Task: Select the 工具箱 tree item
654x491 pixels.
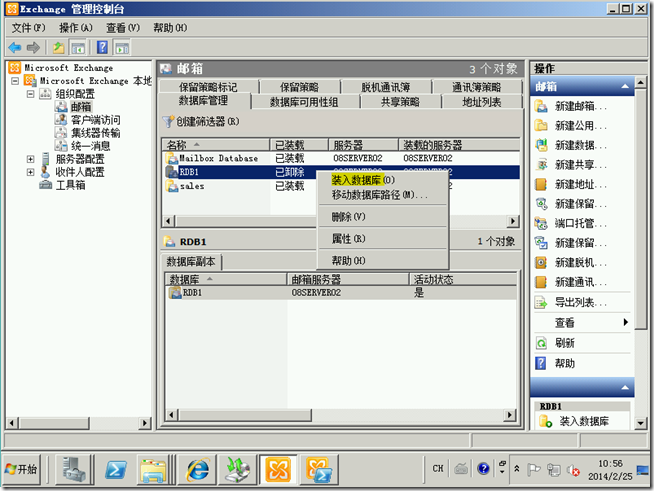Action: tap(70, 185)
